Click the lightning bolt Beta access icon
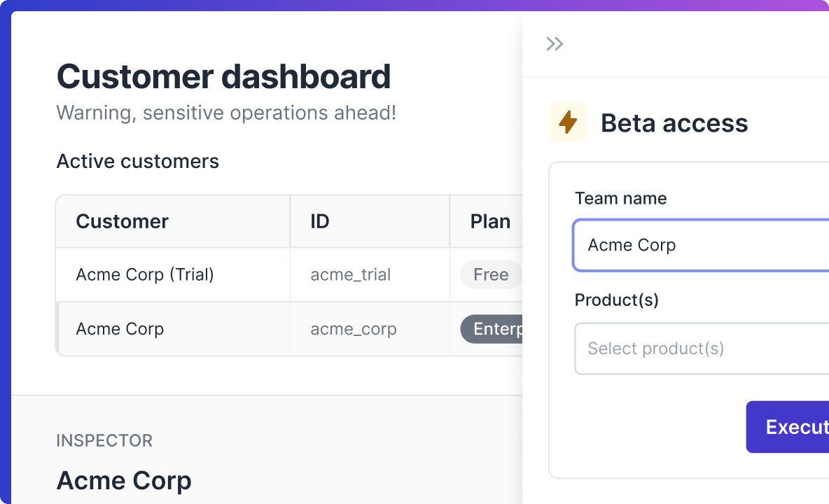This screenshot has width=829, height=504. tap(568, 122)
